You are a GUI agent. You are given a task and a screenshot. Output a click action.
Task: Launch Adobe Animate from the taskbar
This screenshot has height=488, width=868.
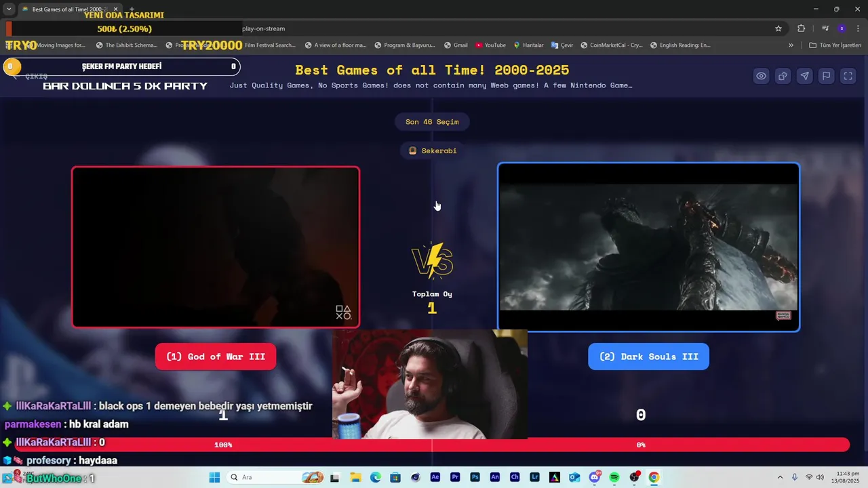(495, 477)
